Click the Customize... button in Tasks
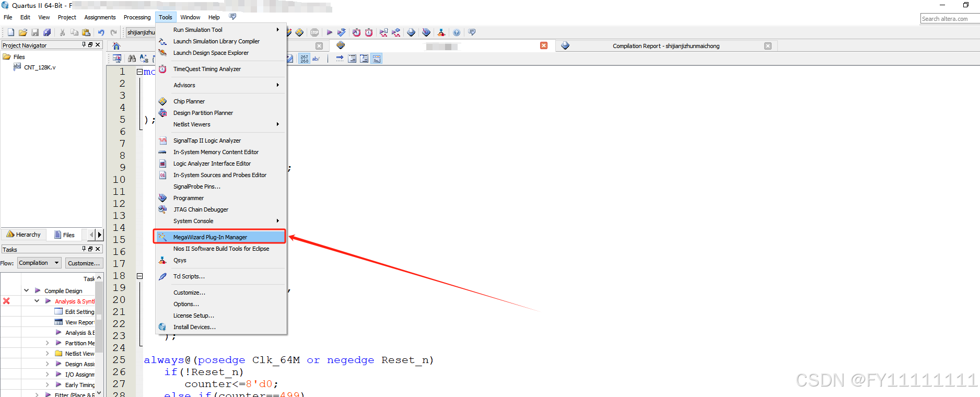Image resolution: width=980 pixels, height=397 pixels. click(84, 263)
